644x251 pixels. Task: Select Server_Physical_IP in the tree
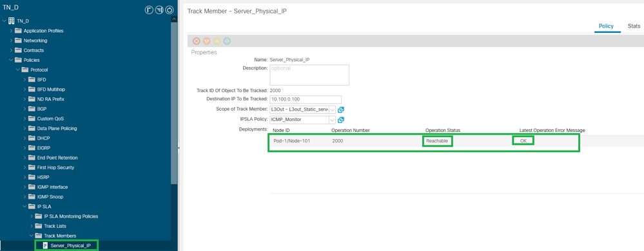pos(70,246)
